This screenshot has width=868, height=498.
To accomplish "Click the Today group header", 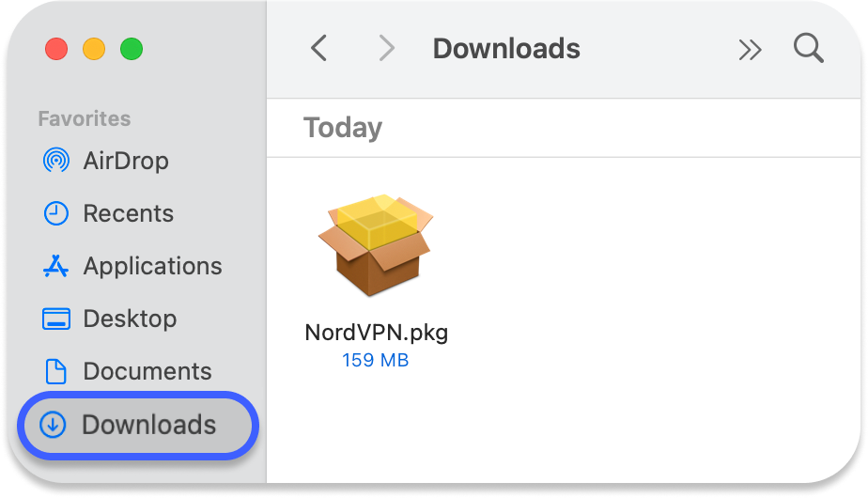I will 343,128.
